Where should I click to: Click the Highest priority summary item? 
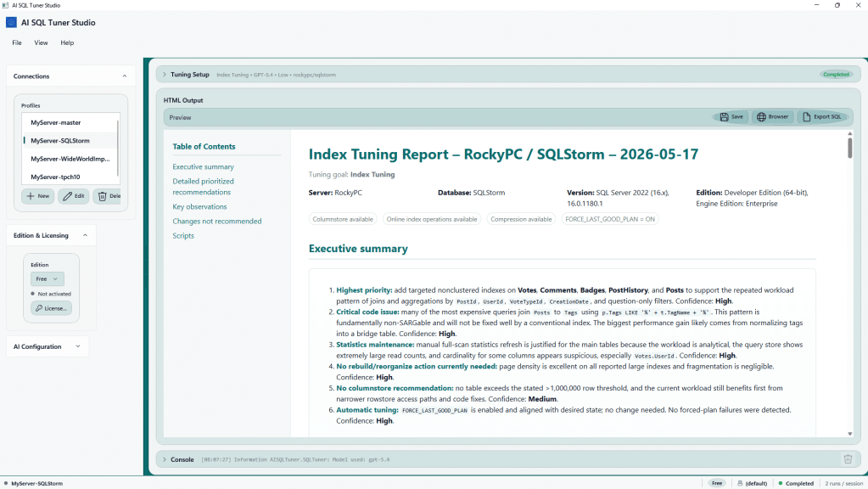pos(564,295)
